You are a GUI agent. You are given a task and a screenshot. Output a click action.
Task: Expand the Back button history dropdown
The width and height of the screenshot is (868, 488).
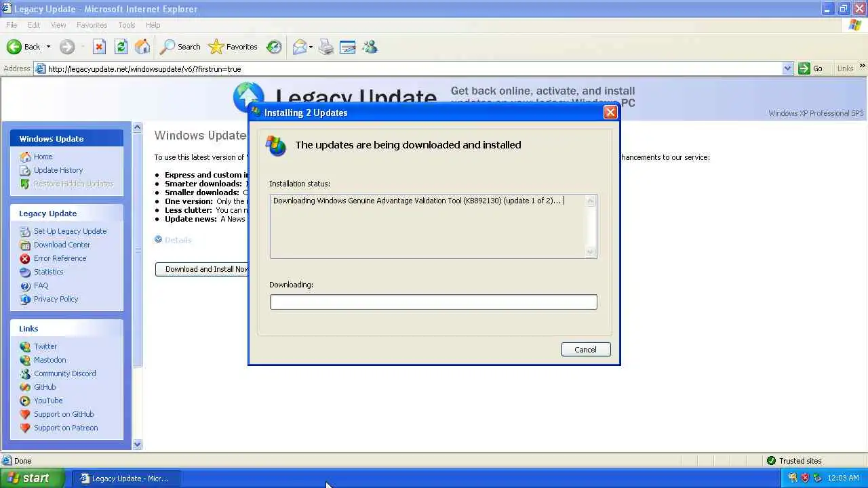48,47
